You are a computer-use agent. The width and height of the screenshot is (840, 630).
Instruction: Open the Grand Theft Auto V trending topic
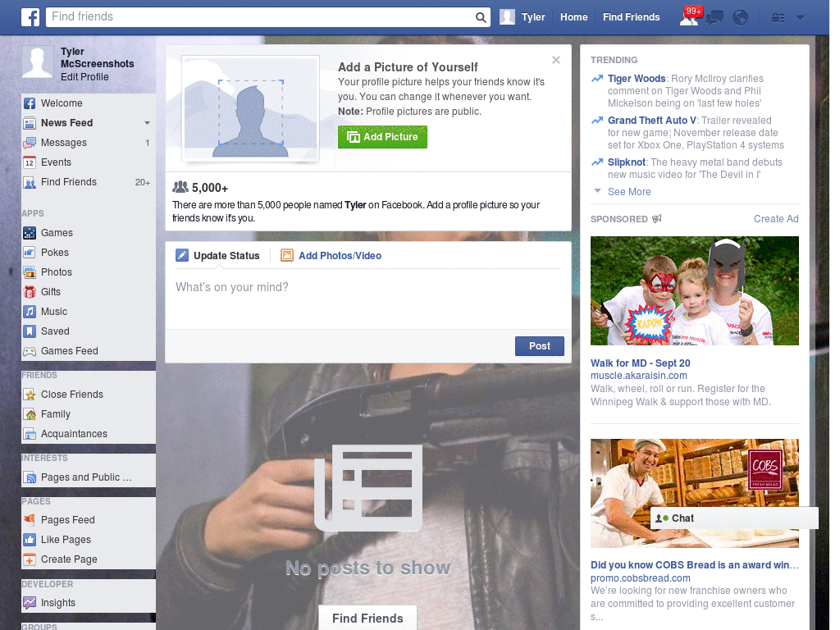point(652,121)
